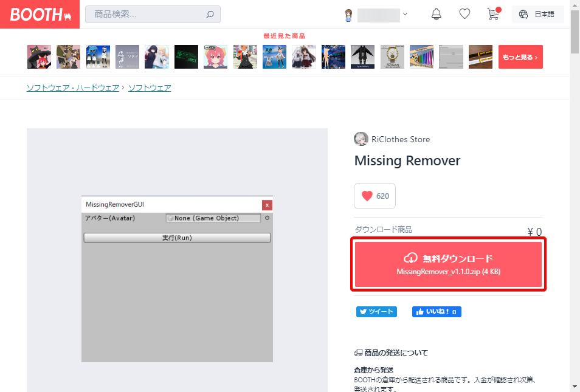Open the RiClothes Store shop link
This screenshot has height=392, width=580.
point(400,139)
